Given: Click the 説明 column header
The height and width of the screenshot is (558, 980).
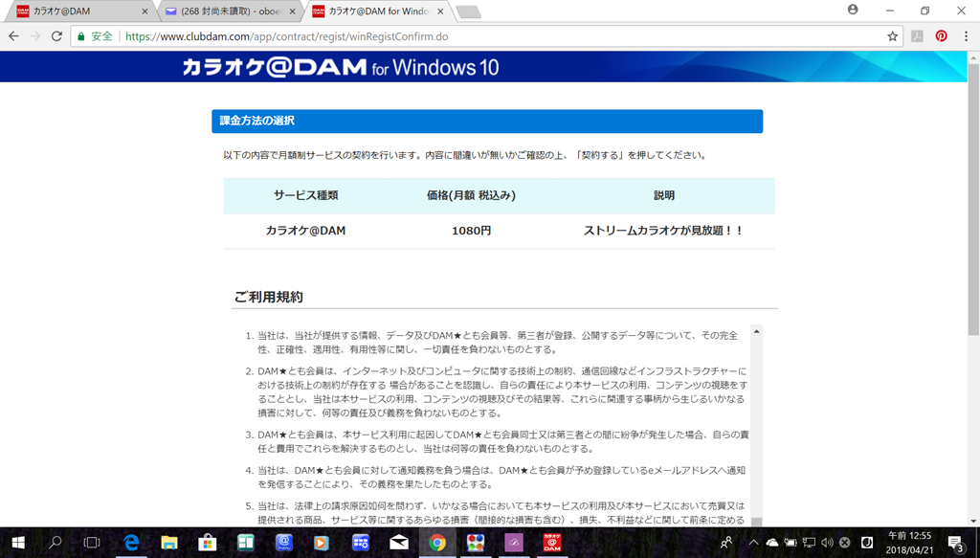Looking at the screenshot, I should (664, 195).
